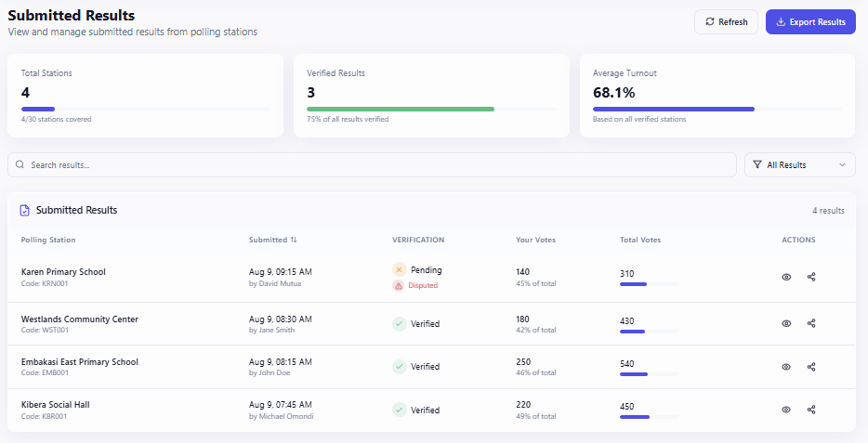Click share icon for Karen Primary School
The height and width of the screenshot is (443, 868).
[811, 277]
